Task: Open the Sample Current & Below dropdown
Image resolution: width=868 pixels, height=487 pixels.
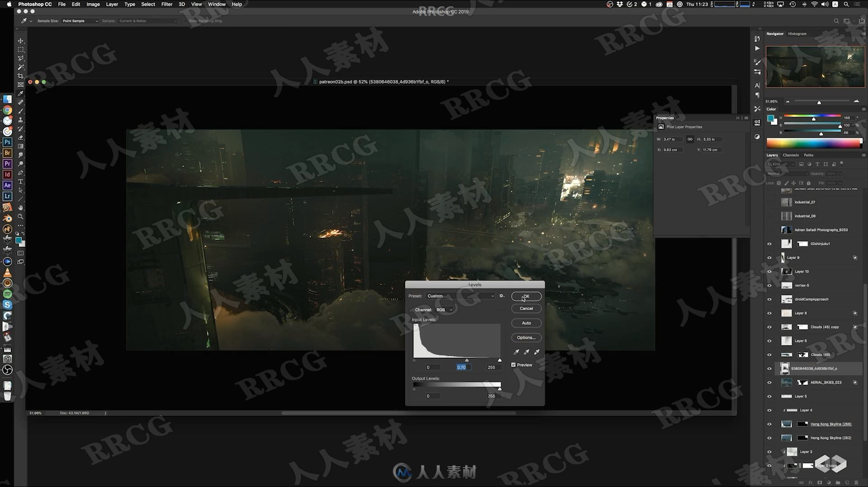Action: (x=148, y=21)
